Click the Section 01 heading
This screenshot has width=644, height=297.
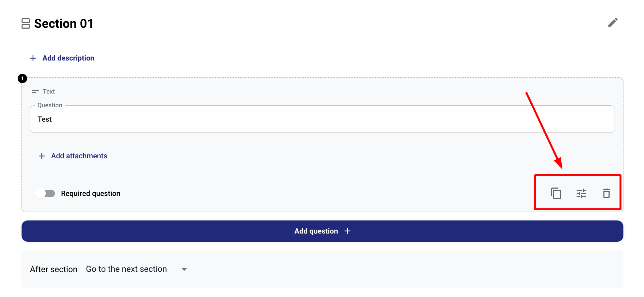coord(64,24)
